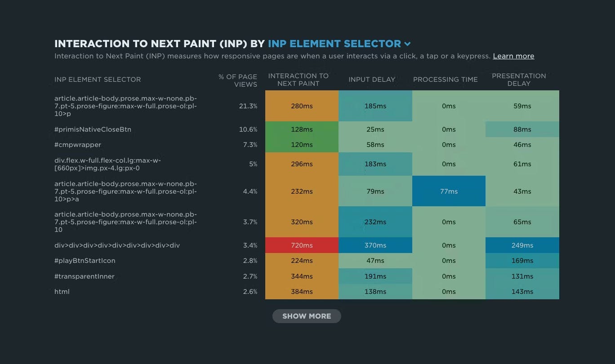Viewport: 615px width, 364px height.
Task: Click the #cmpwrapper row selector
Action: pos(78,145)
